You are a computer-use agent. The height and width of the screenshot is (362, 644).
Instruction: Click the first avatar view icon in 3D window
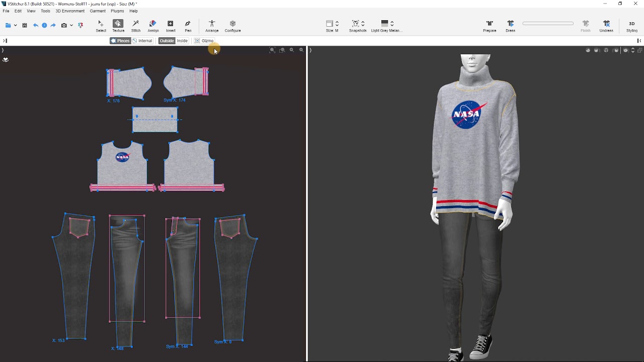[x=588, y=50]
